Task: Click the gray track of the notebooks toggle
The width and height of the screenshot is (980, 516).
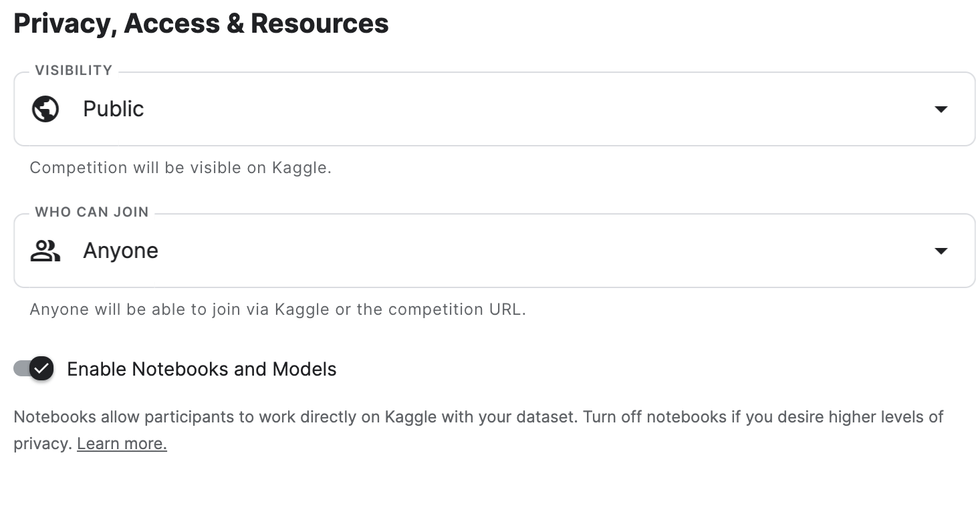Action: 21,368
